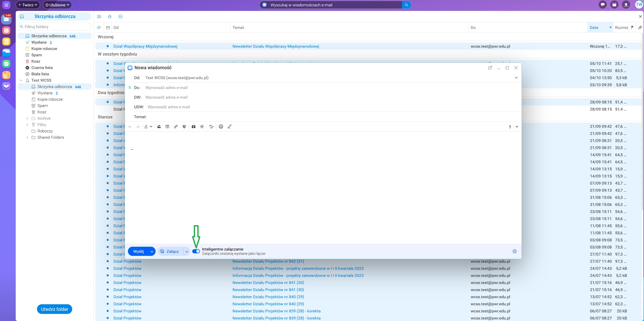Open the Załącz dropdown arrow

pos(187,252)
